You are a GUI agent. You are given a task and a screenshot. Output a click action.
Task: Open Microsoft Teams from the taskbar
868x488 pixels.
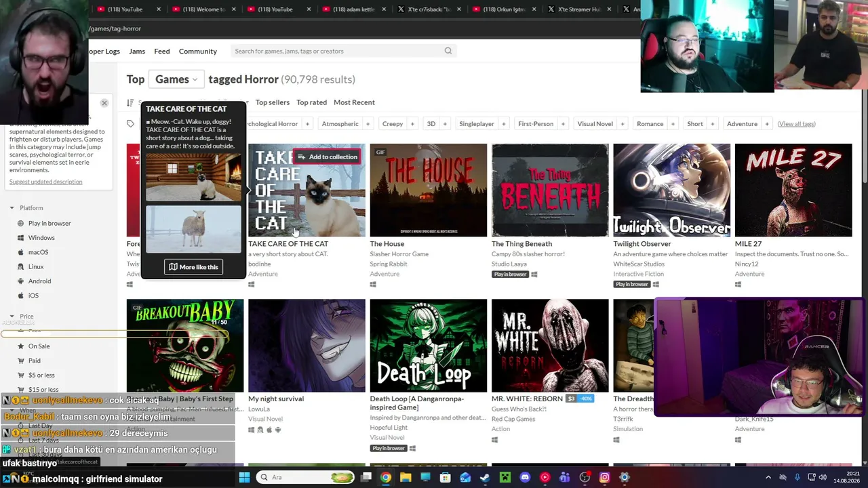(x=564, y=477)
